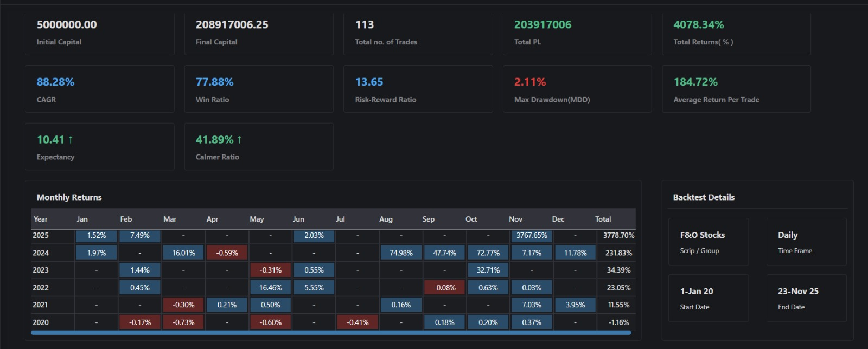This screenshot has height=349, width=868.
Task: Click the Total column header
Action: pos(603,219)
